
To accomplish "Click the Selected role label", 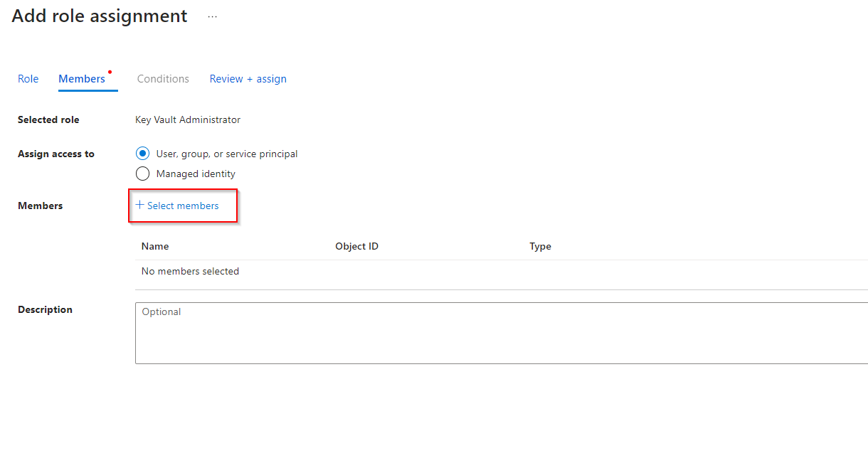I will 48,119.
